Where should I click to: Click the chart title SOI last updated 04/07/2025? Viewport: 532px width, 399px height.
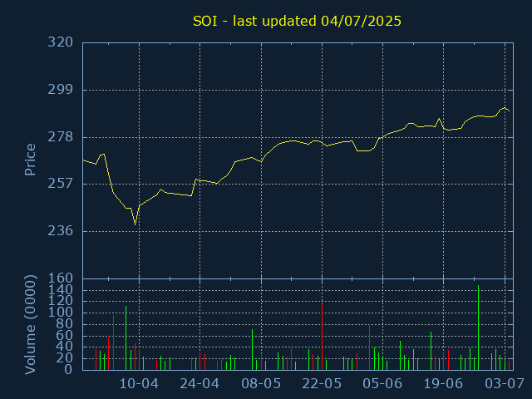point(297,22)
